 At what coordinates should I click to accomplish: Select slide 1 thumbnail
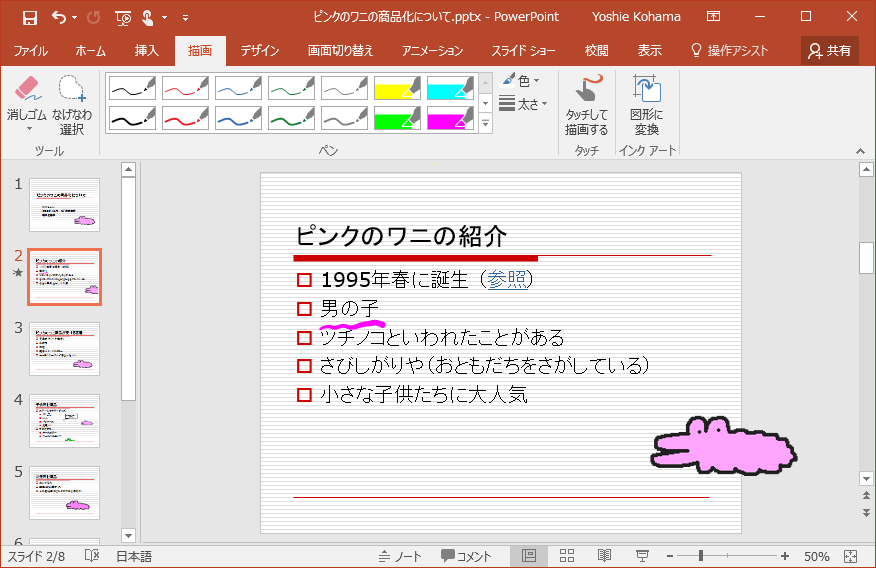(64, 205)
